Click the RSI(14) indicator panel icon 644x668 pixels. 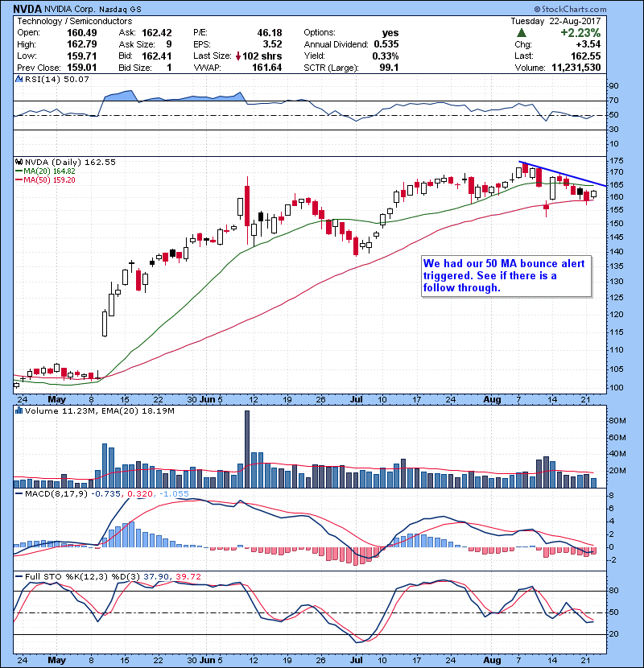point(19,79)
